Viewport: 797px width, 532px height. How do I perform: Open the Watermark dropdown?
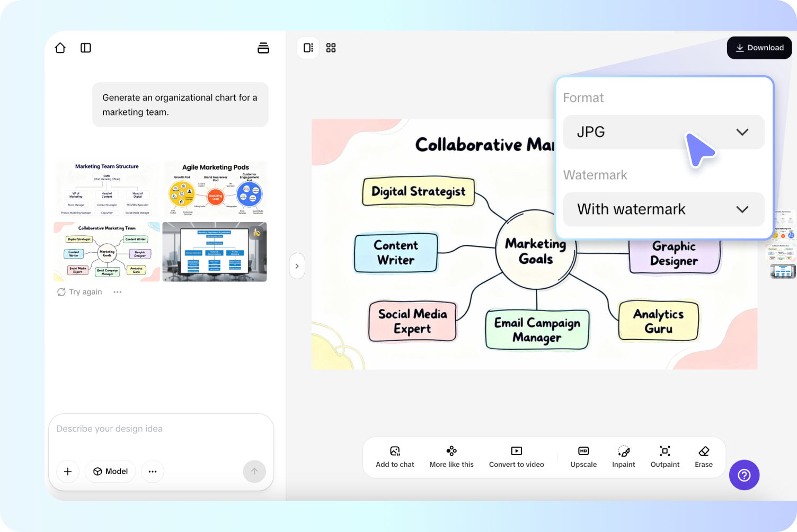click(663, 209)
